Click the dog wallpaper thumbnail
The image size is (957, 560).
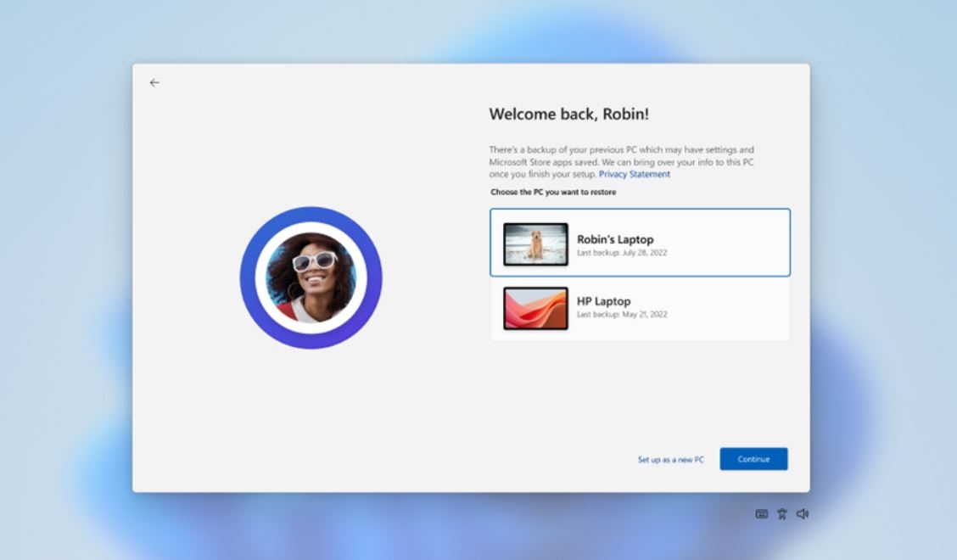(x=535, y=244)
